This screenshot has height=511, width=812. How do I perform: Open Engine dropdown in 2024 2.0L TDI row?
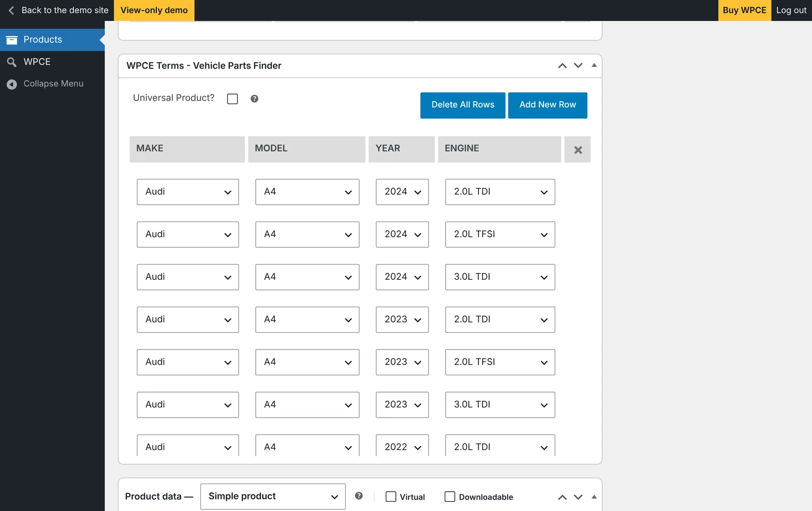click(500, 192)
